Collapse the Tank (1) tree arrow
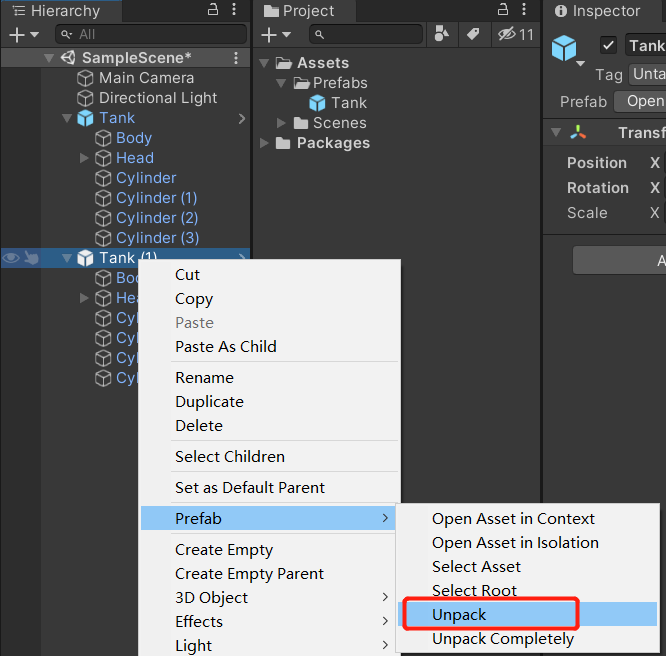Image resolution: width=666 pixels, height=656 pixels. tap(67, 258)
